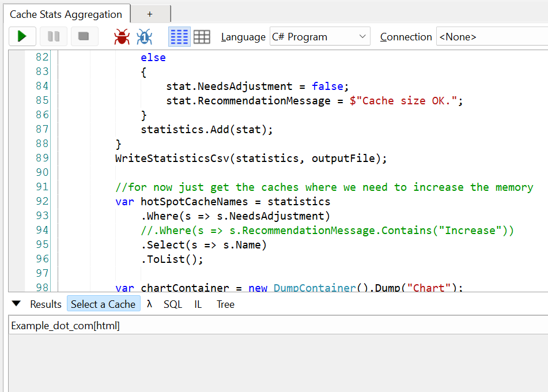548x392 pixels.
Task: Select the Cache Stats Aggregation query tab
Action: click(x=66, y=14)
